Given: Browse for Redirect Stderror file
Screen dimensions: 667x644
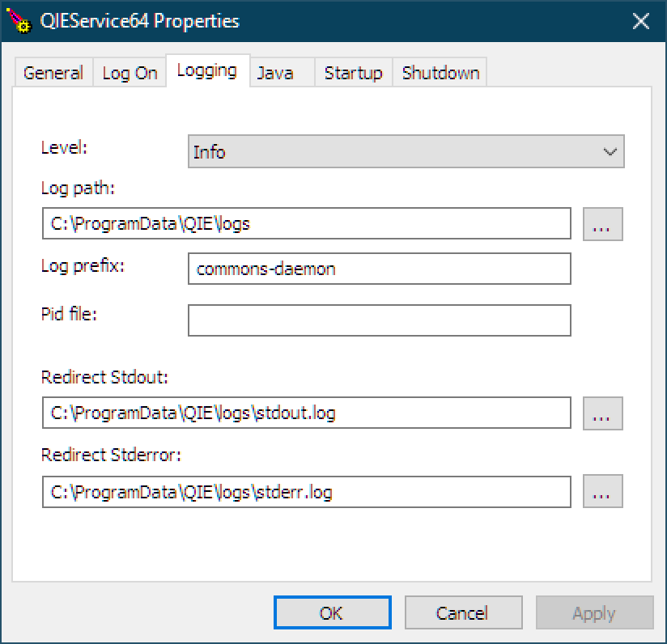Looking at the screenshot, I should pyautogui.click(x=603, y=491).
